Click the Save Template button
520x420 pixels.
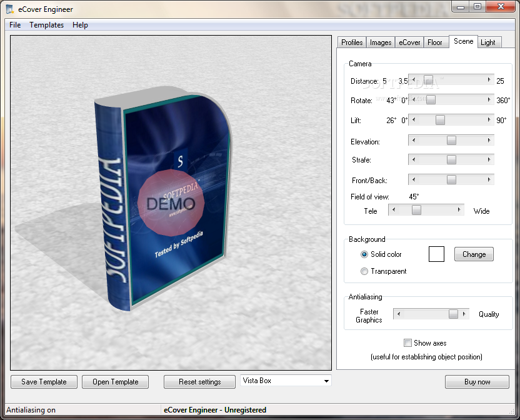click(44, 382)
